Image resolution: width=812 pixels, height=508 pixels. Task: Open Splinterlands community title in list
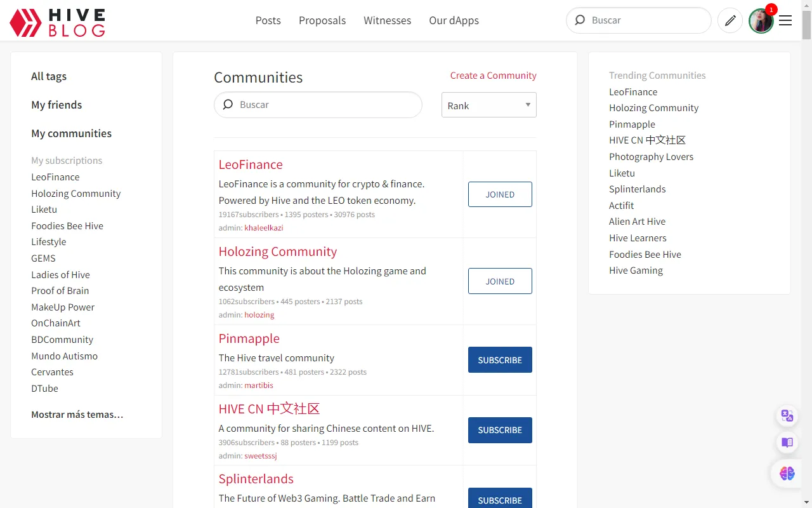pos(256,479)
